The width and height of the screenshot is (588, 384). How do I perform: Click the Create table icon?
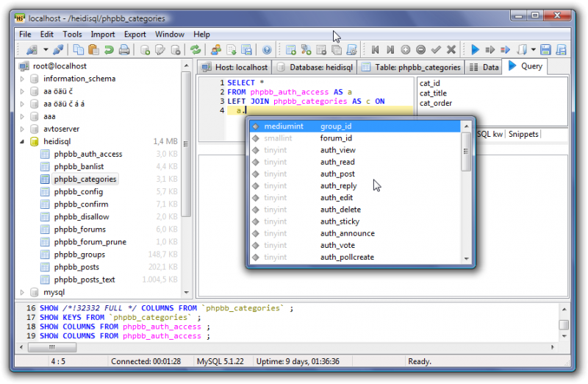[x=290, y=49]
